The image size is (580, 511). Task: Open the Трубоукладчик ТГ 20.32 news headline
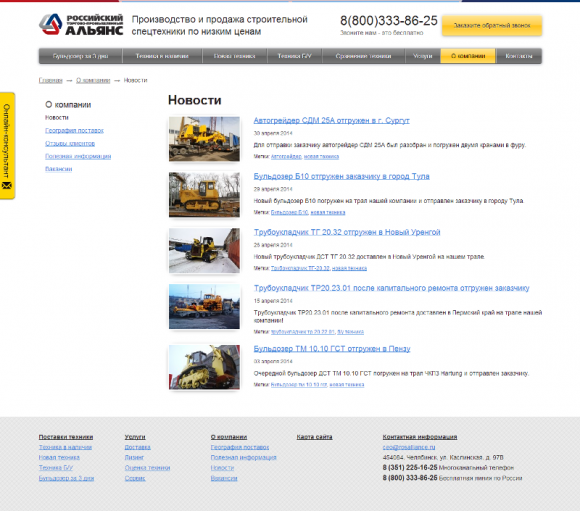click(347, 232)
